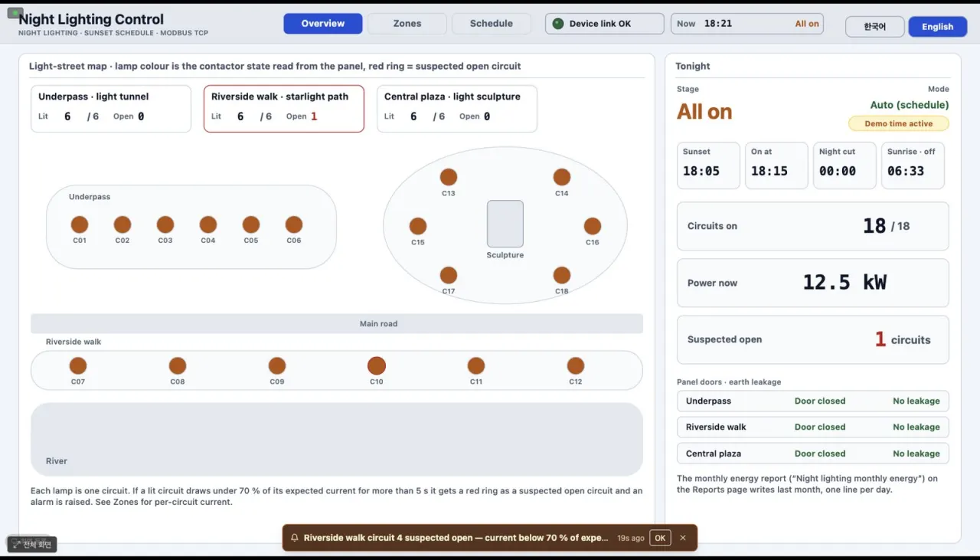980x560 pixels.
Task: Select lamp C12 on Riverside walk
Action: tap(576, 365)
